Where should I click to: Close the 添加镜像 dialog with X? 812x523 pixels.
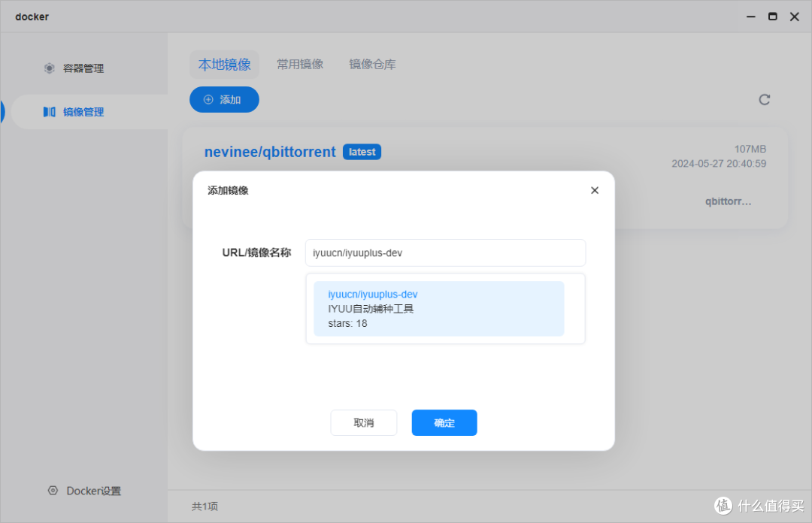(x=594, y=190)
